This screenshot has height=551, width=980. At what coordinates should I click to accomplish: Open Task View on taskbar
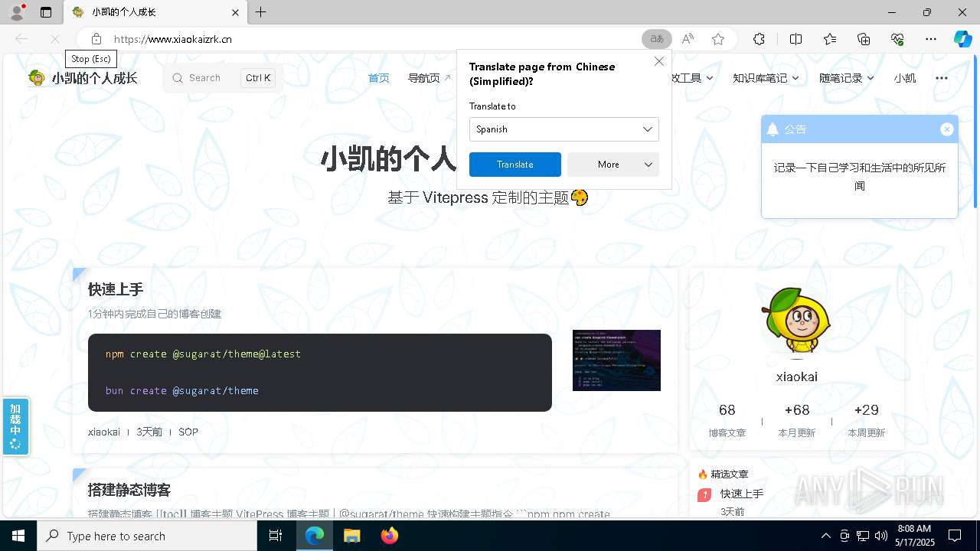point(276,536)
